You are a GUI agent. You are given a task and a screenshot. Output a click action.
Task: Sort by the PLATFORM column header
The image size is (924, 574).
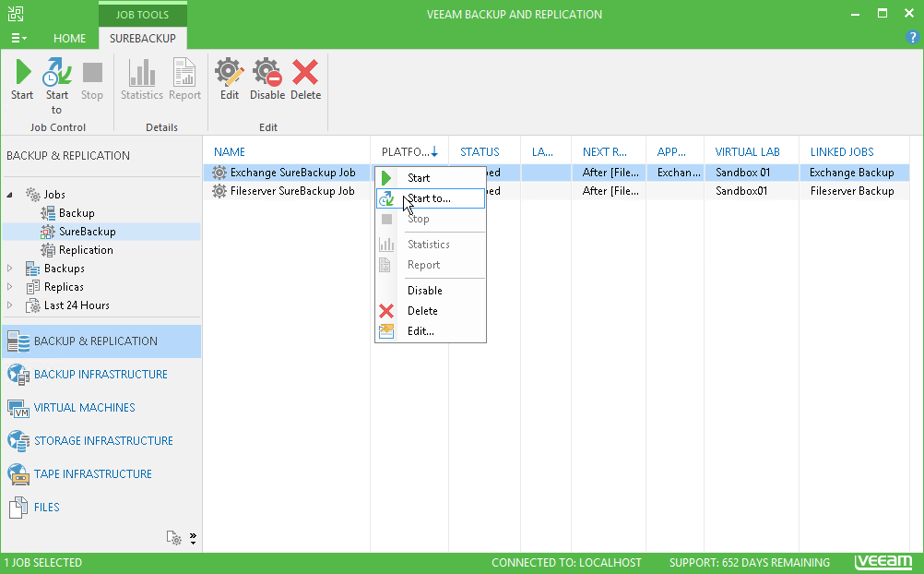point(409,151)
